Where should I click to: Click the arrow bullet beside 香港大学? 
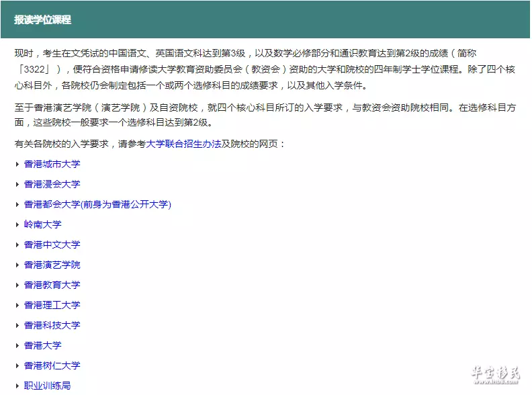[17, 346]
